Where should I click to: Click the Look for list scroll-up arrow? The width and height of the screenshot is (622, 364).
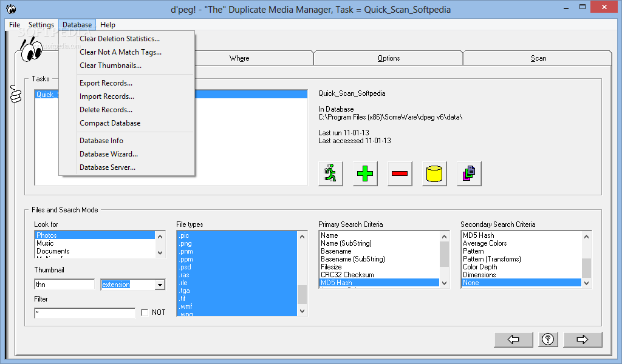160,237
